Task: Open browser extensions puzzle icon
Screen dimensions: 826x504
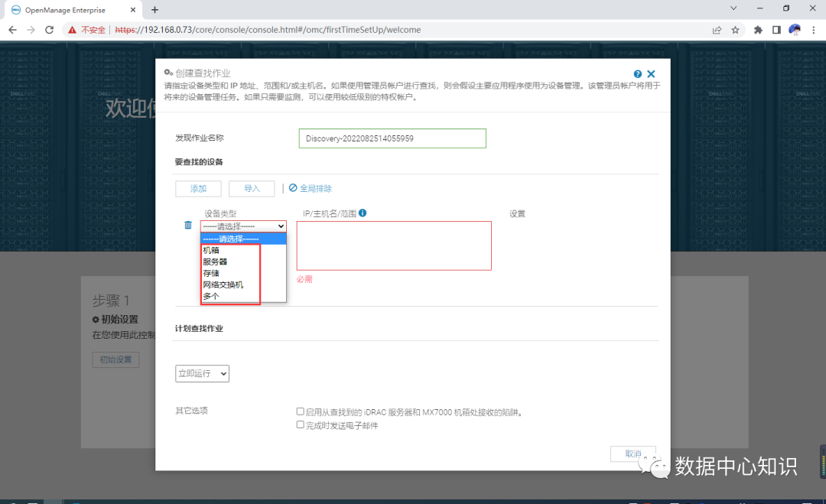Action: coord(758,30)
